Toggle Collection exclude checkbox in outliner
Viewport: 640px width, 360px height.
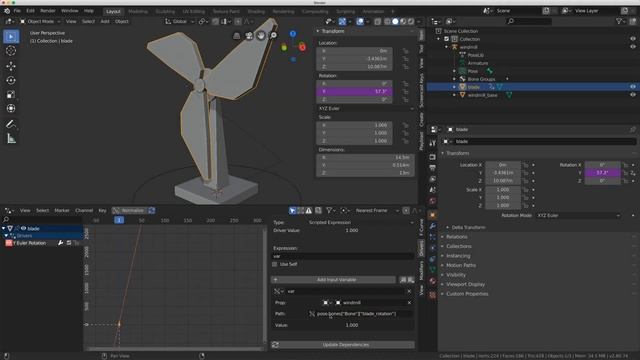click(446, 39)
